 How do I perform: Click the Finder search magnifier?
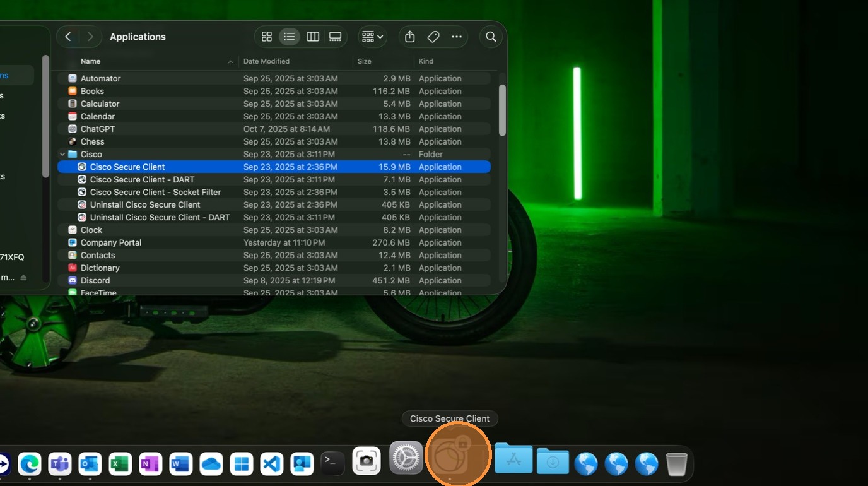491,37
